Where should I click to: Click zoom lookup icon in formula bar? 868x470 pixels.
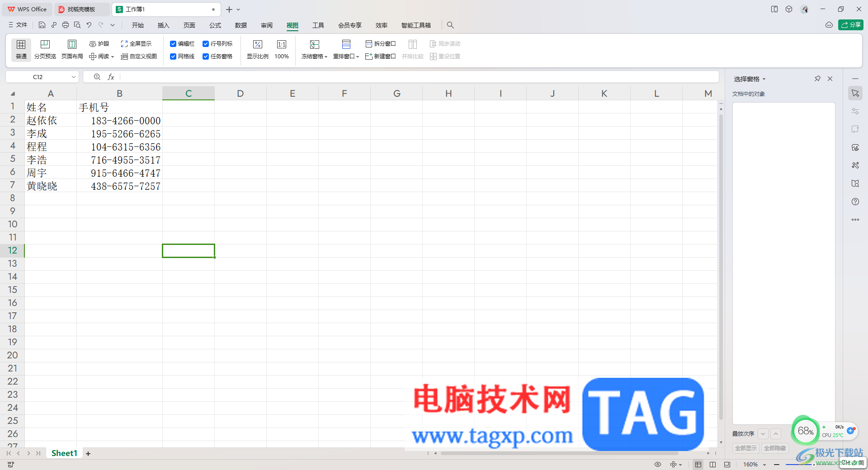pos(97,77)
